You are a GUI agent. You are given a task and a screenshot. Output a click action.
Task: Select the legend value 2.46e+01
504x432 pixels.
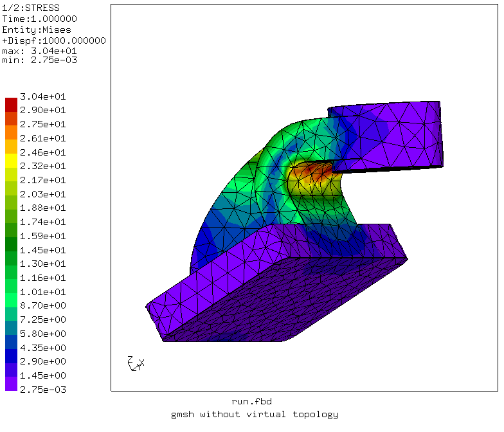[x=42, y=152]
